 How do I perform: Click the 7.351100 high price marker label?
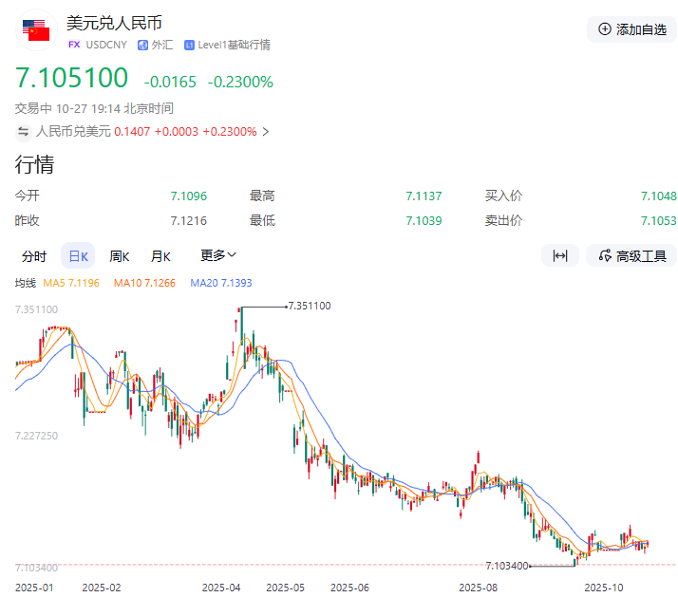[x=309, y=306]
